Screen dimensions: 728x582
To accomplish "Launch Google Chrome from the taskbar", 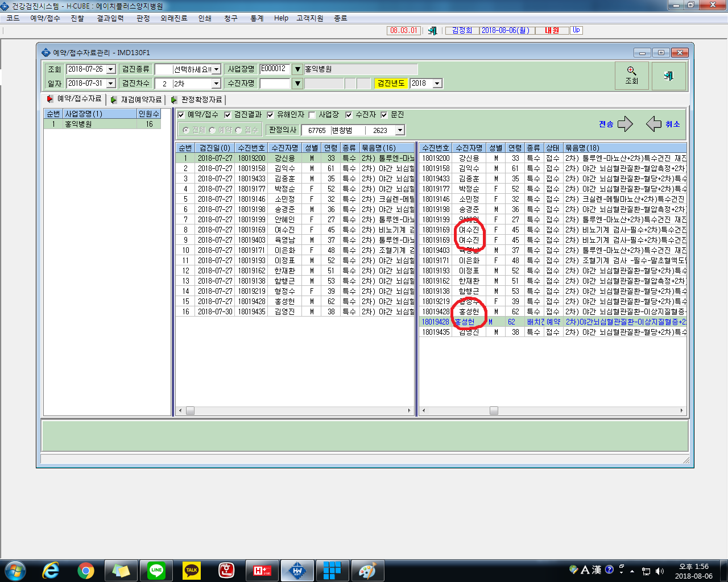I will pyautogui.click(x=86, y=570).
